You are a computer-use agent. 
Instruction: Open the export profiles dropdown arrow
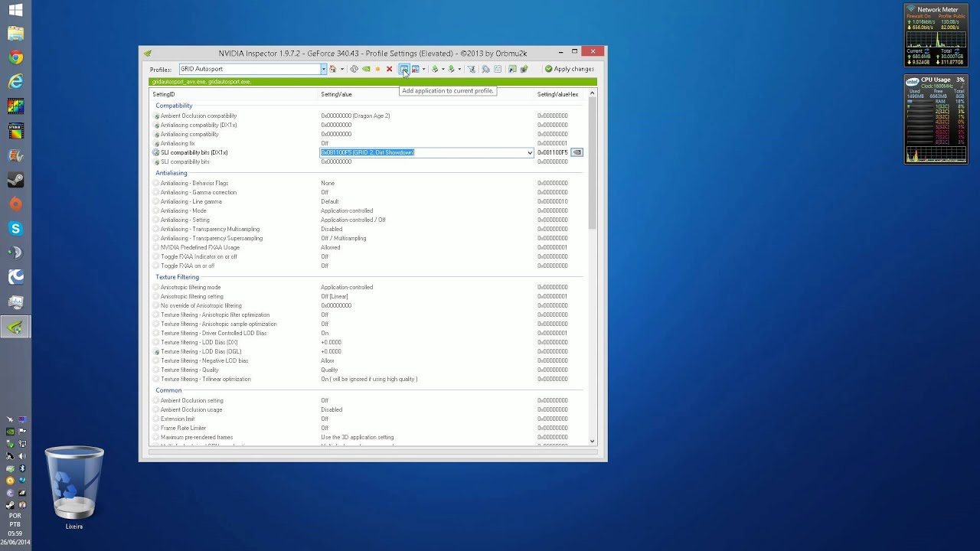tap(443, 69)
